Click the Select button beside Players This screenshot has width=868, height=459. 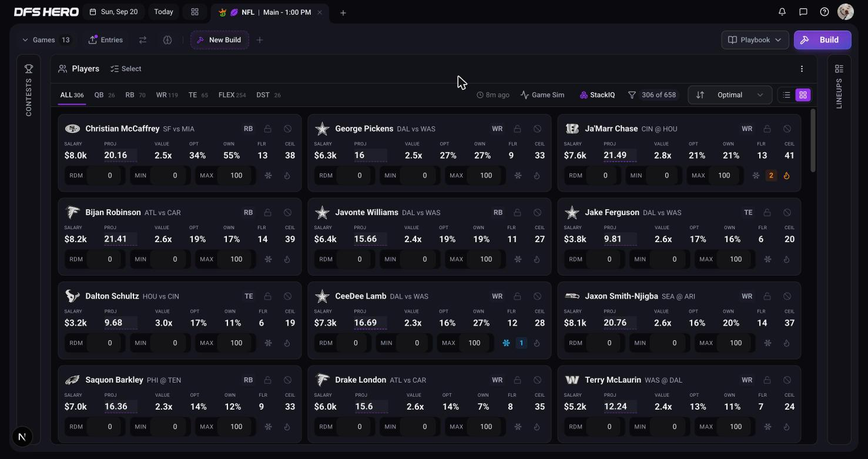(x=126, y=69)
